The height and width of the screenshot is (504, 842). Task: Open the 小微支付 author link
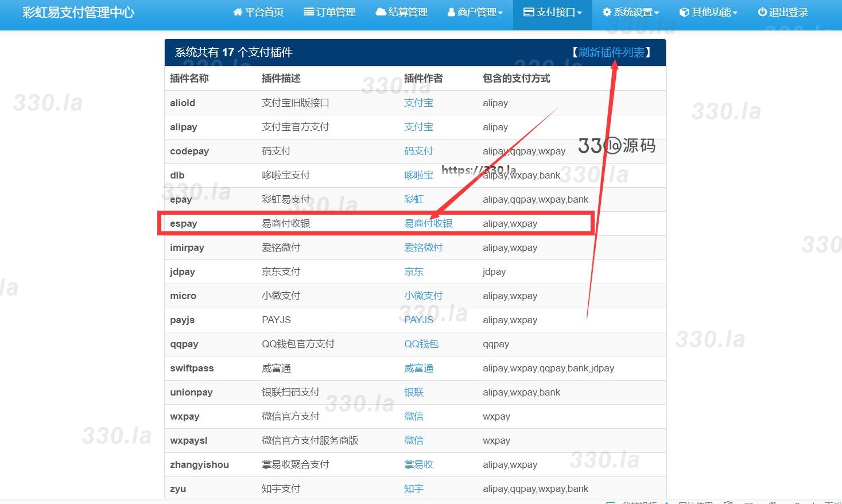point(424,296)
